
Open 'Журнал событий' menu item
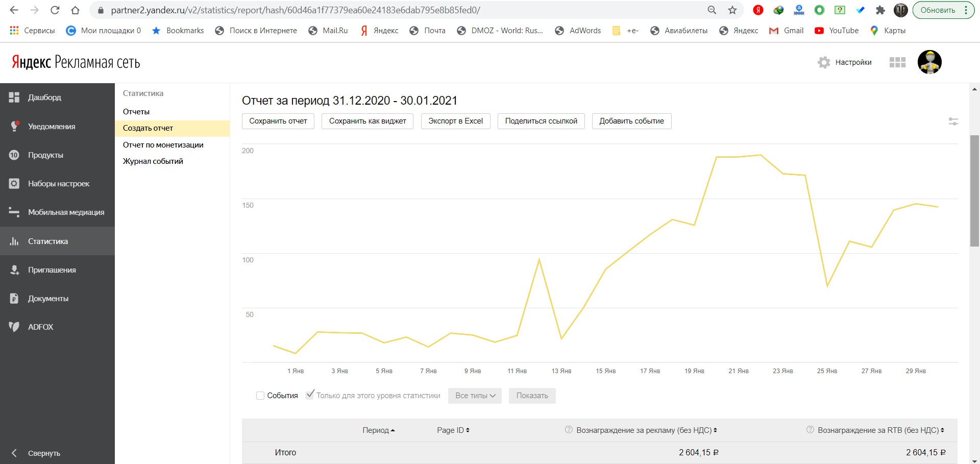(153, 161)
